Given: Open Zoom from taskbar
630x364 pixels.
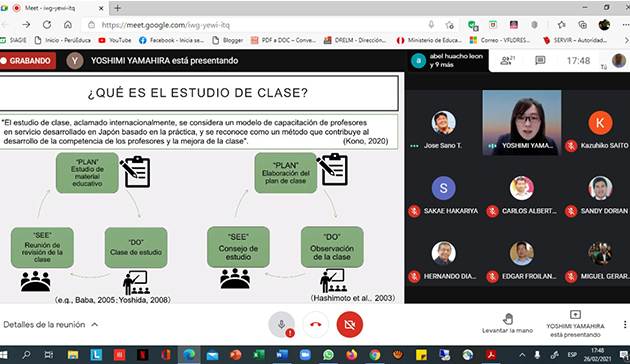Looking at the screenshot, I should [x=305, y=355].
